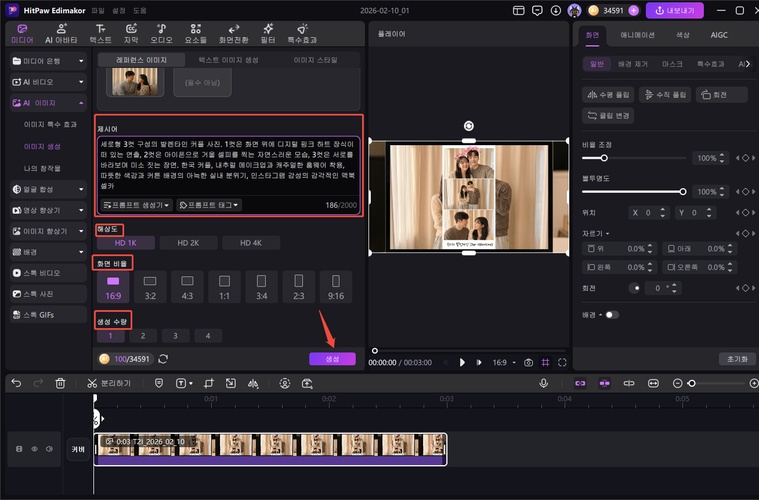Open the download center icon in title bar

click(556, 10)
